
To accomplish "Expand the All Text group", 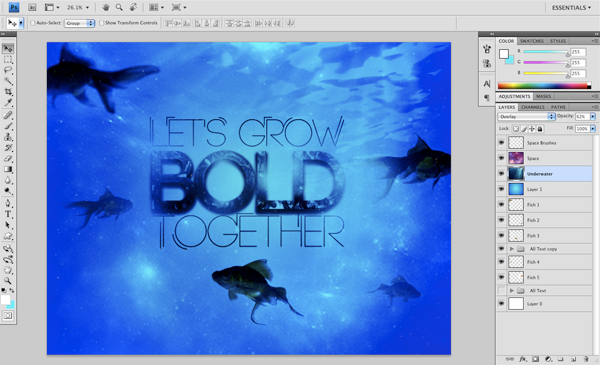I will [x=512, y=291].
